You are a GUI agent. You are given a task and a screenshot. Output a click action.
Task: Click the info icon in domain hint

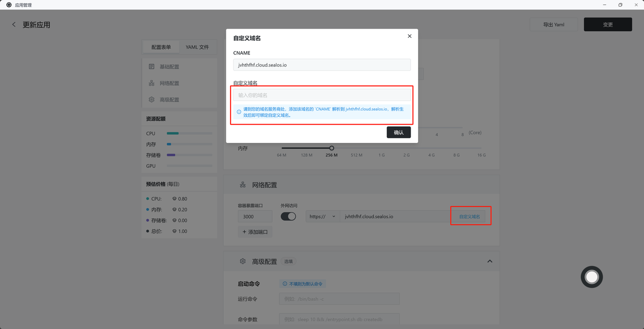coord(239,112)
